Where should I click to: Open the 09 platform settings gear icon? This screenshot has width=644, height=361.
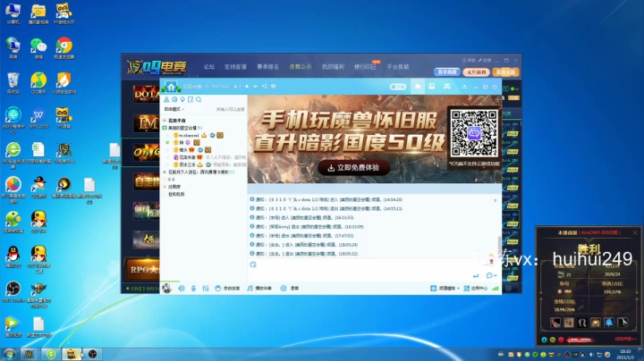click(x=508, y=289)
